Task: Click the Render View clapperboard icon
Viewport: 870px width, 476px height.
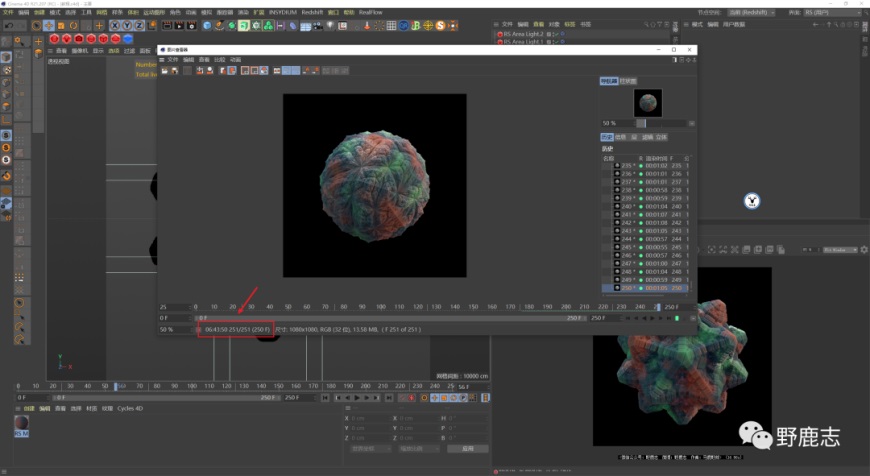Action: [167, 26]
